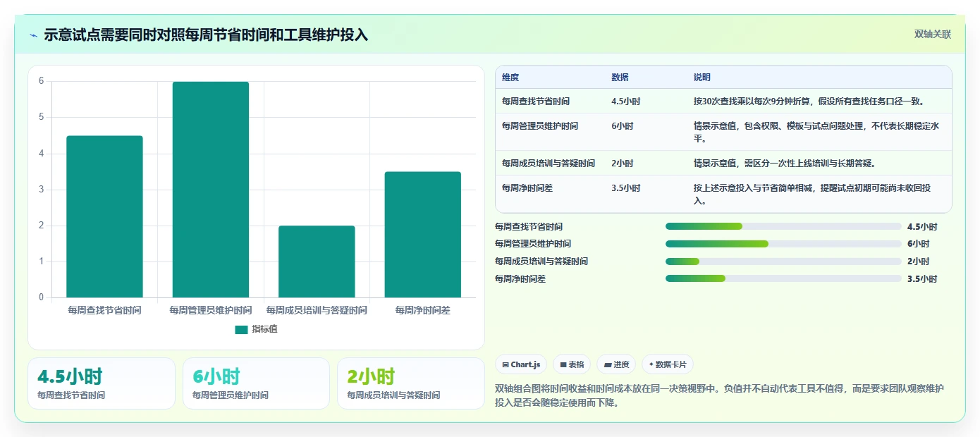This screenshot has height=437, width=980.
Task: Click the 3.5小时 value in the table
Action: click(x=626, y=188)
